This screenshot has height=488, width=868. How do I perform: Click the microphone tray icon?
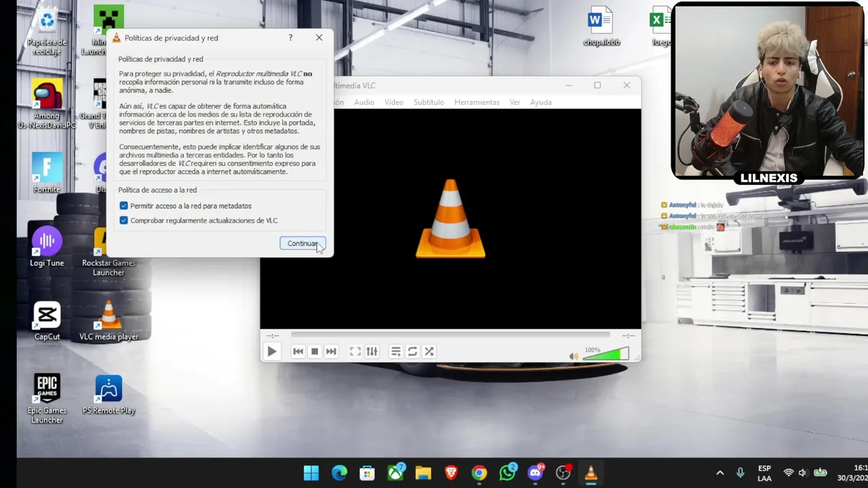741,472
